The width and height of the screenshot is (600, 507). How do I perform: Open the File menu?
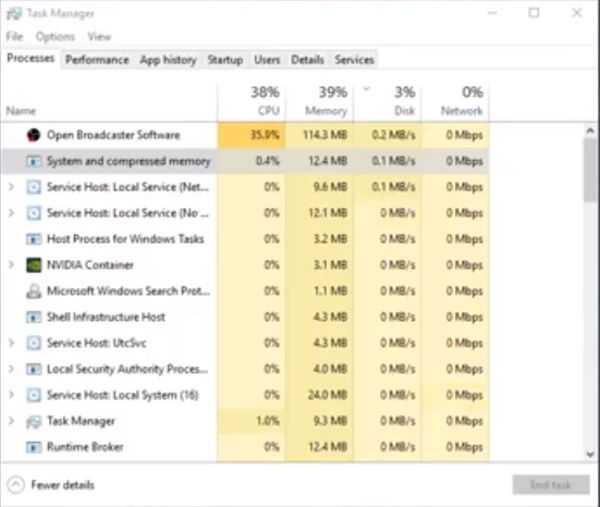coord(15,37)
